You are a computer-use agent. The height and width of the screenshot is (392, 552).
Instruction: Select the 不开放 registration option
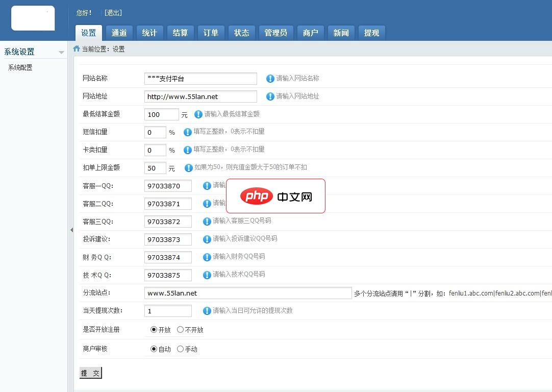[181, 329]
